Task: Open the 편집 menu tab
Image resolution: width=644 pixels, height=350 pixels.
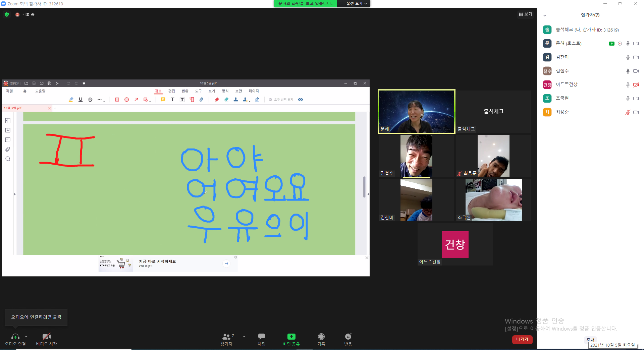Action: coord(172,91)
